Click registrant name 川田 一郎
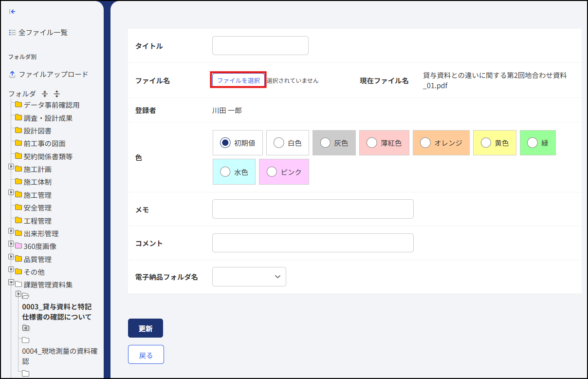This screenshot has height=379, width=588. [x=227, y=111]
